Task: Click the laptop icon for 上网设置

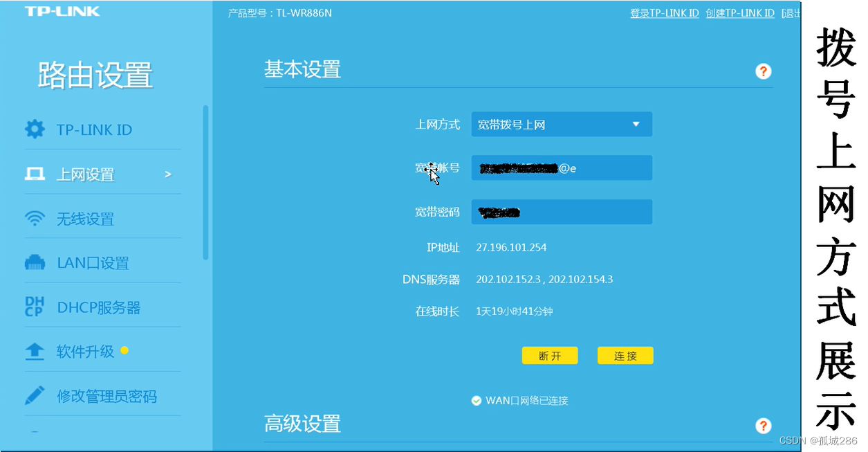Action: pyautogui.click(x=35, y=174)
